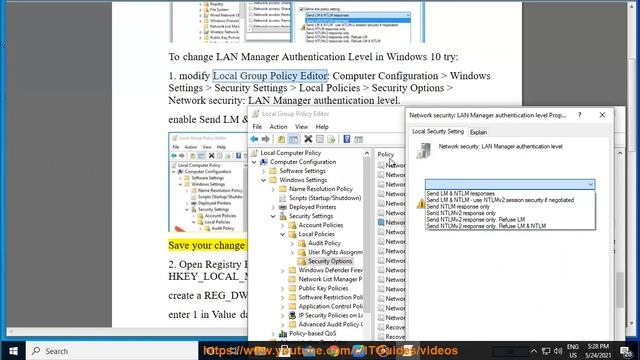The height and width of the screenshot is (360, 640).
Task: Expand the Software Settings node arrow
Action: pos(264,171)
